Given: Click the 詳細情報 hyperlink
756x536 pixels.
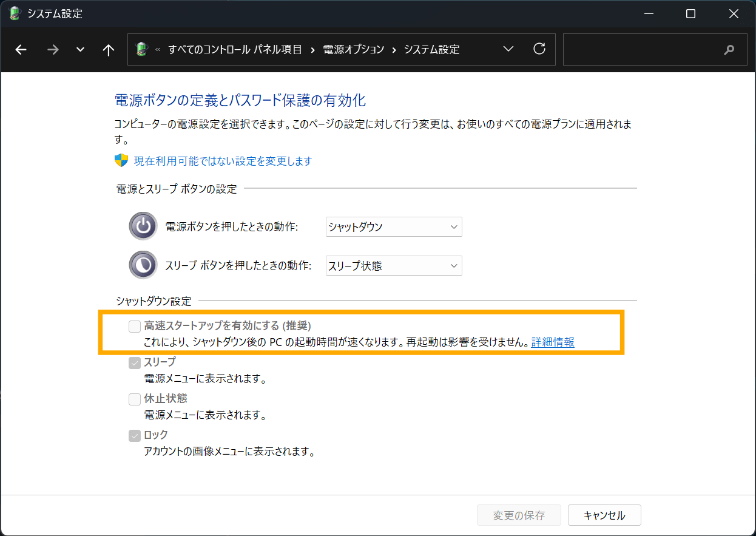Looking at the screenshot, I should (x=552, y=342).
